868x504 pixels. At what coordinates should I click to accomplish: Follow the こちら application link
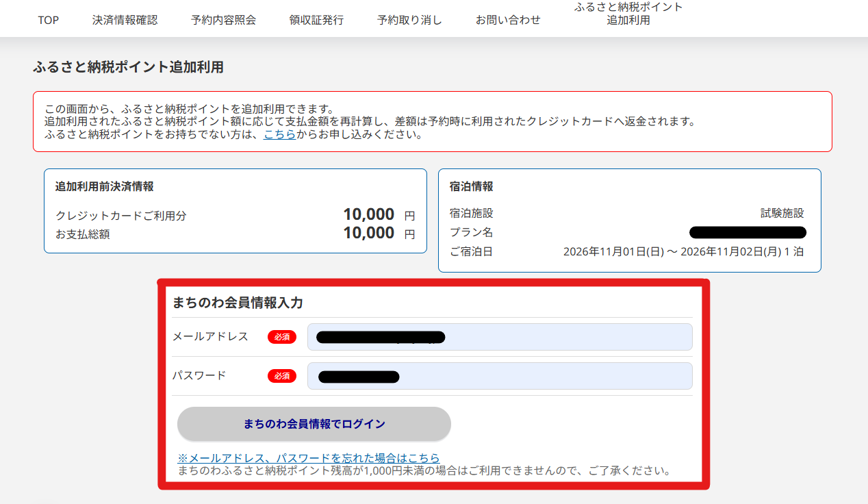pyautogui.click(x=280, y=134)
